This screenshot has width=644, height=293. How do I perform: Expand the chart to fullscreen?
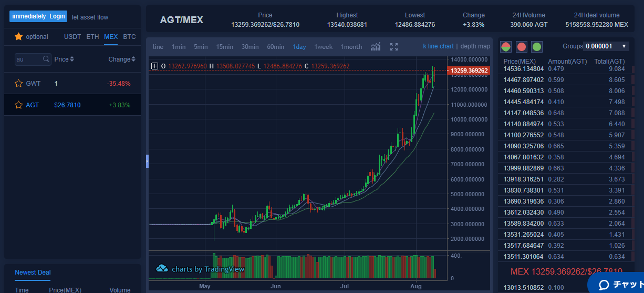[x=394, y=47]
